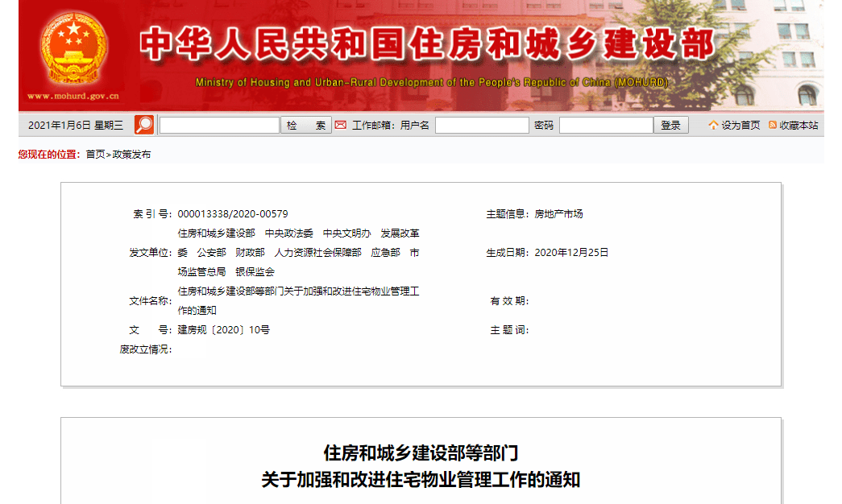Image resolution: width=842 pixels, height=504 pixels.
Task: Focus the 密码 password input field
Action: point(606,125)
